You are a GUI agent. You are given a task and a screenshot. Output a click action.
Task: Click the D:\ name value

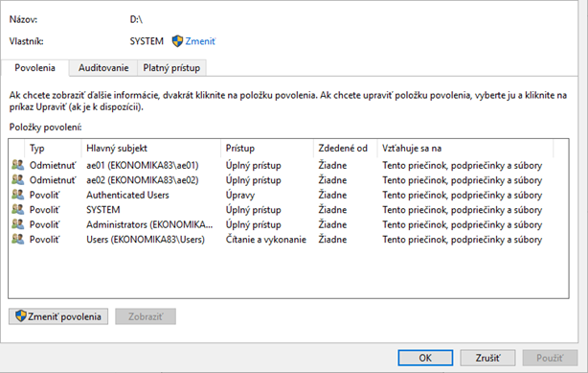(x=136, y=19)
